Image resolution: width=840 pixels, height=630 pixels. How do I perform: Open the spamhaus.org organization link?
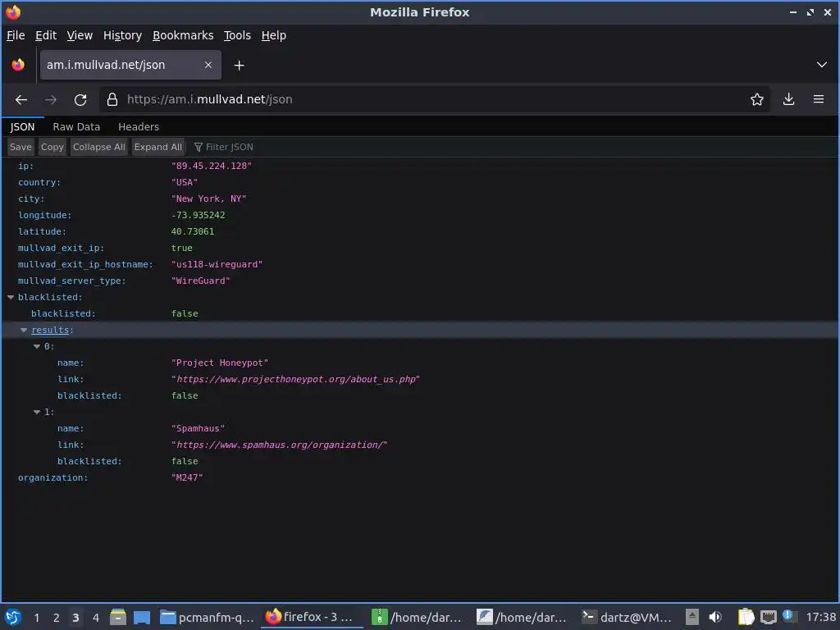coord(279,445)
